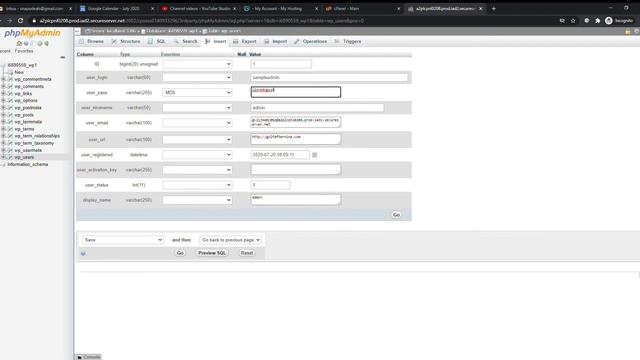
Task: Open the browser extensions puzzle icon
Action: [598, 20]
